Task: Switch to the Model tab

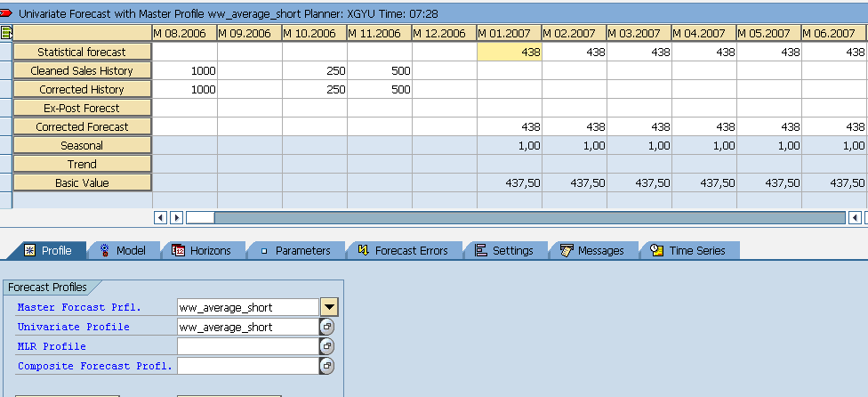Action: [123, 251]
